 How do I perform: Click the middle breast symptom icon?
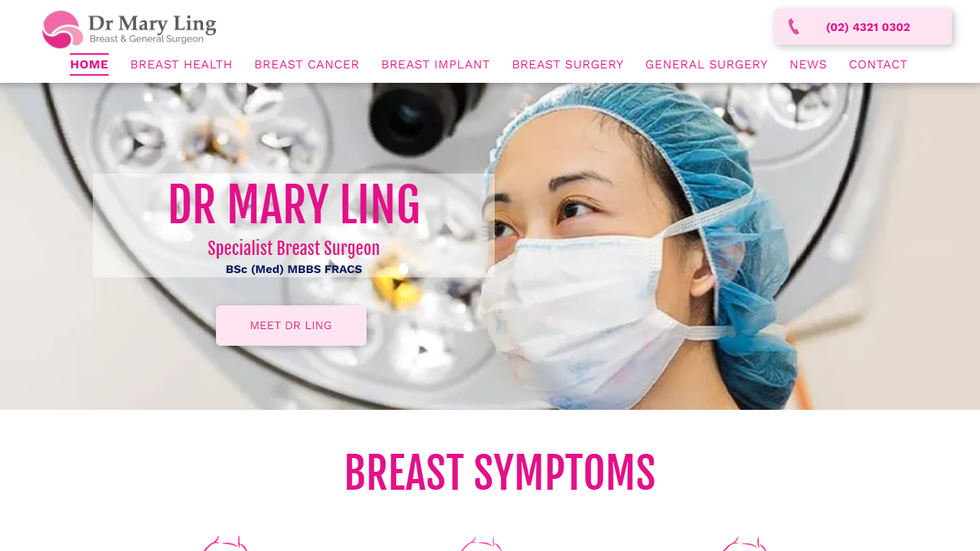(481, 544)
